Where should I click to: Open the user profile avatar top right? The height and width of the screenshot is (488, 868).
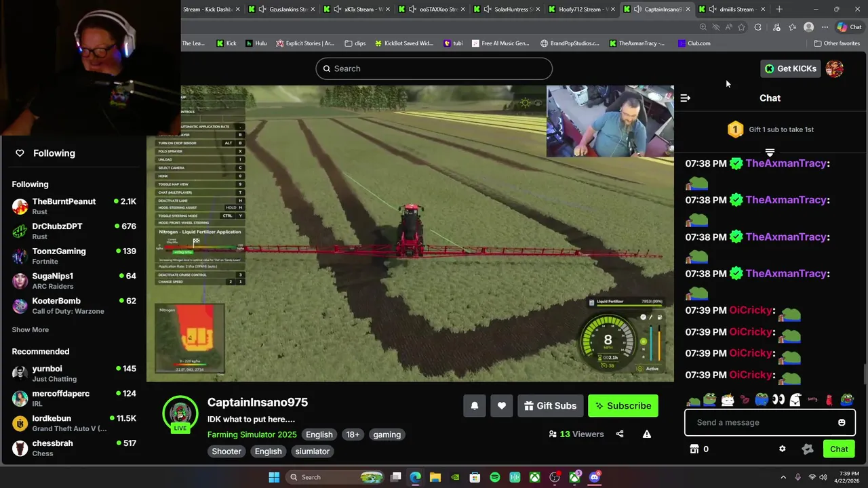click(x=835, y=68)
